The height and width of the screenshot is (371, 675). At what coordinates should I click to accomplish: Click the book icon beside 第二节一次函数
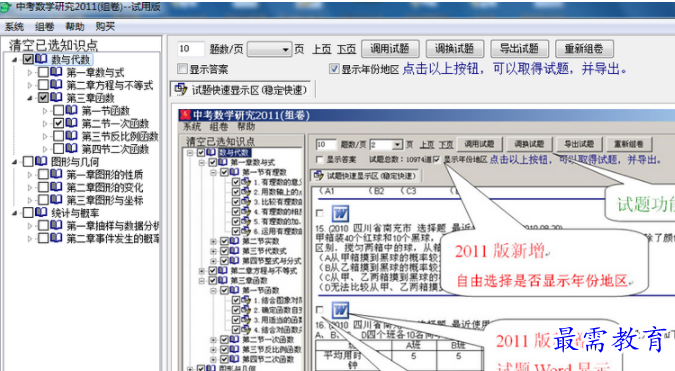[71, 123]
